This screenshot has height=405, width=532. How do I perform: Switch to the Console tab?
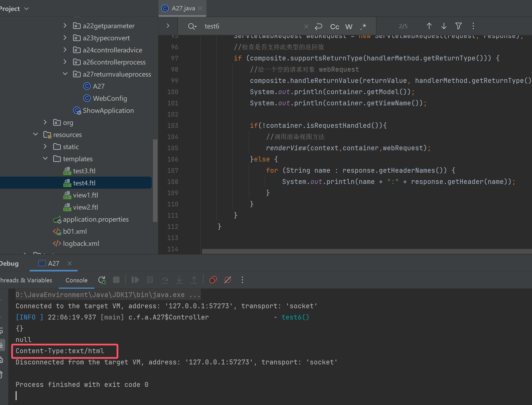point(77,280)
